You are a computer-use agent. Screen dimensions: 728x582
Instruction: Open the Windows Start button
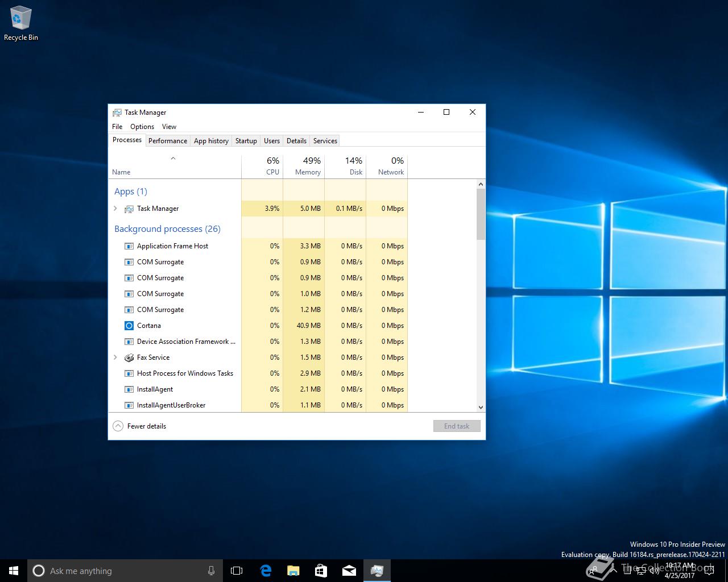click(14, 571)
